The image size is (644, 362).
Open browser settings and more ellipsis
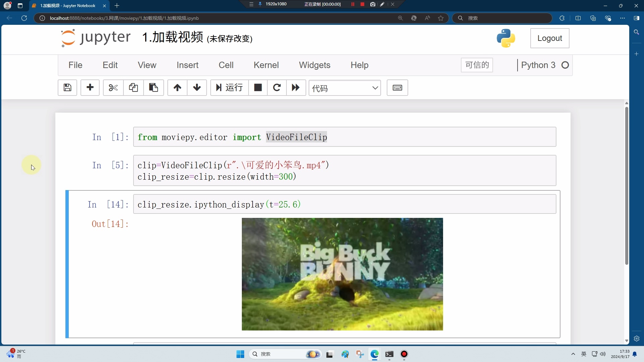pos(623,18)
